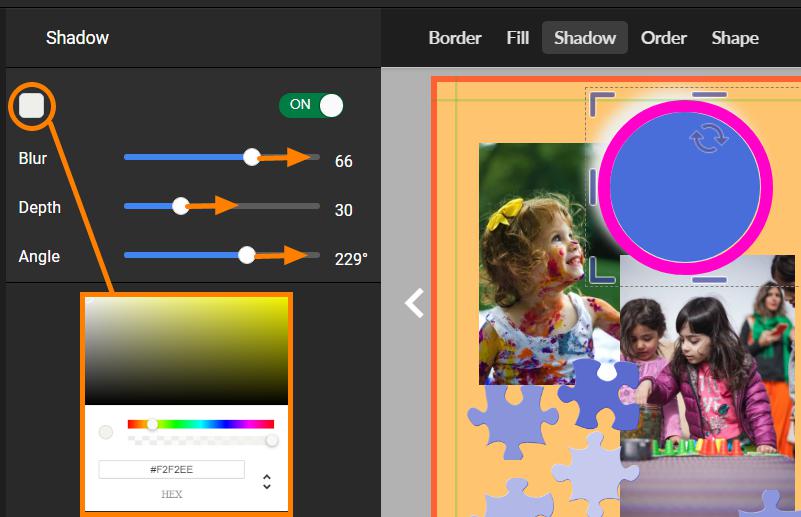Click the Depth value 30
The width and height of the screenshot is (801, 517).
coord(343,210)
